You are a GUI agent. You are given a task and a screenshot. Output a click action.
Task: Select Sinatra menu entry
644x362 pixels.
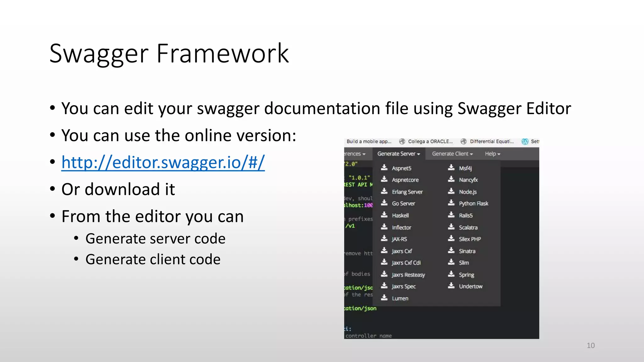tap(467, 251)
